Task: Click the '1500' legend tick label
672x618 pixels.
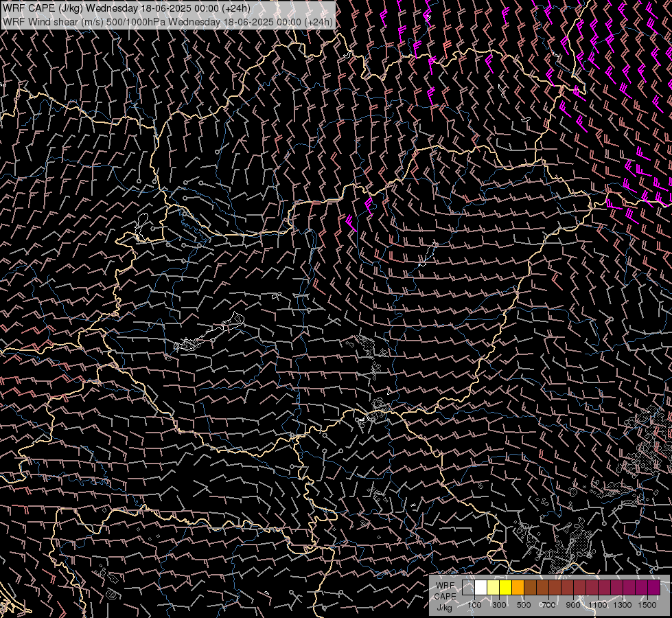Action: (647, 605)
